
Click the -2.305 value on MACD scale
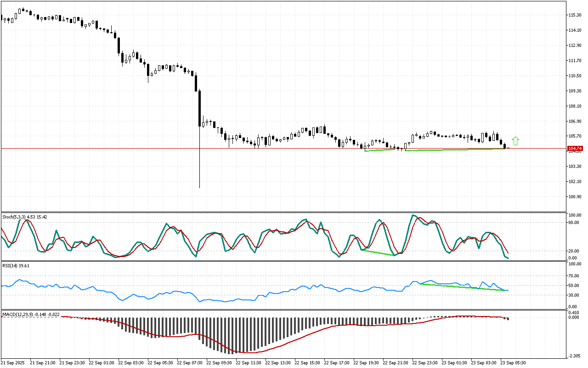[574, 356]
